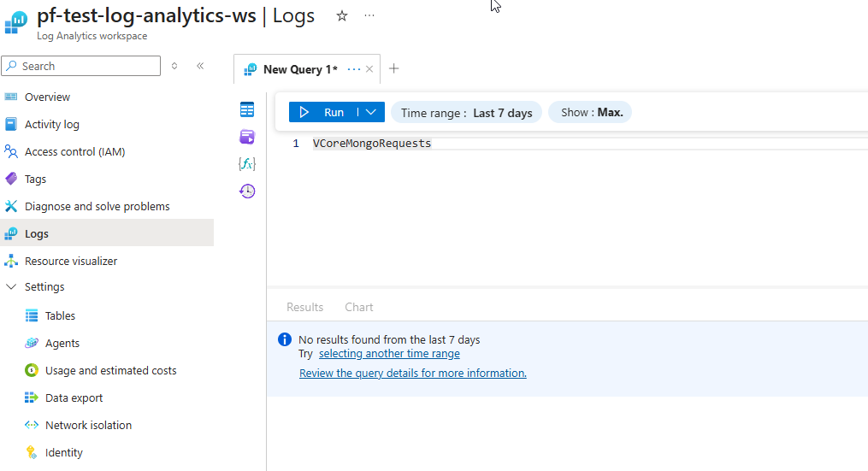Collapse the sidebar with double chevron
This screenshot has height=471, width=868.
[200, 66]
